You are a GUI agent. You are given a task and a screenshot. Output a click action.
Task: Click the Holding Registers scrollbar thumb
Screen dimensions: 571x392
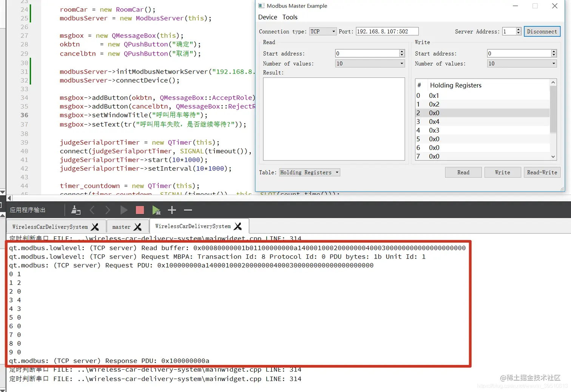click(553, 110)
